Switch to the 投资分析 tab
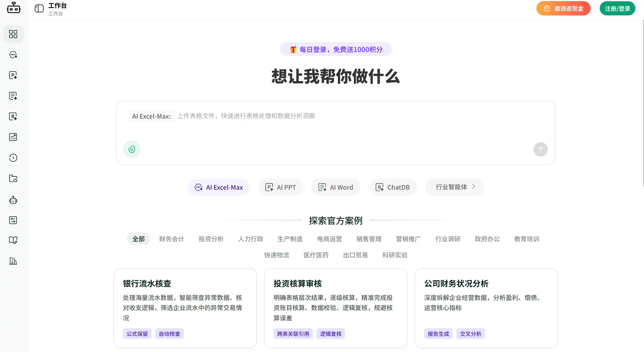The height and width of the screenshot is (352, 644). [x=211, y=239]
